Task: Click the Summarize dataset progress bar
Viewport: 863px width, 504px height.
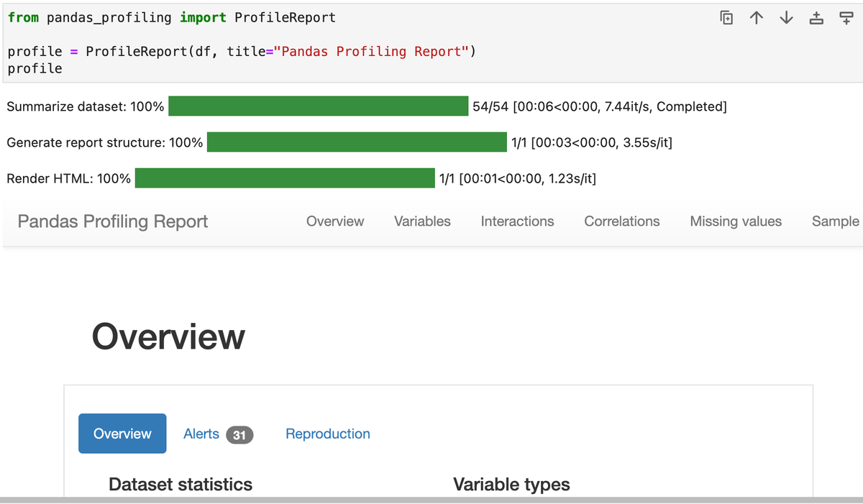Action: (318, 106)
